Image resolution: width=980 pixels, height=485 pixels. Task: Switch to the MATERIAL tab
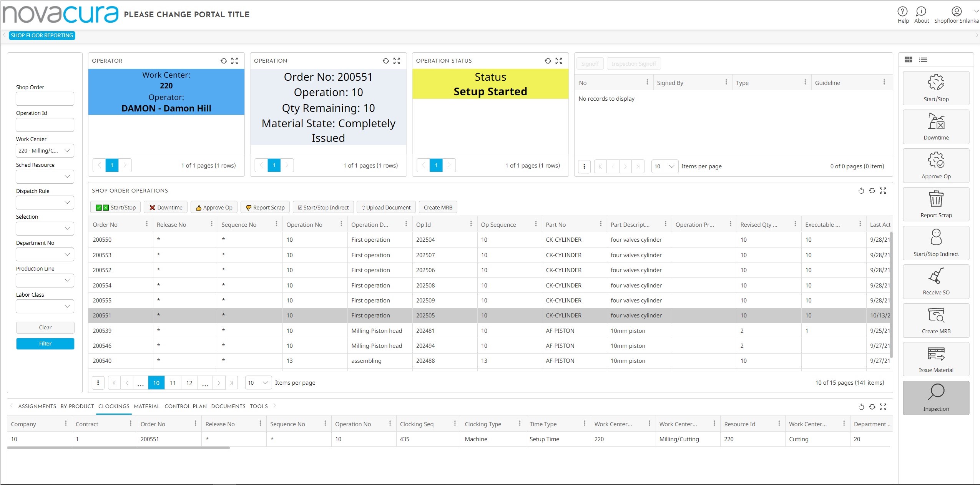point(147,406)
